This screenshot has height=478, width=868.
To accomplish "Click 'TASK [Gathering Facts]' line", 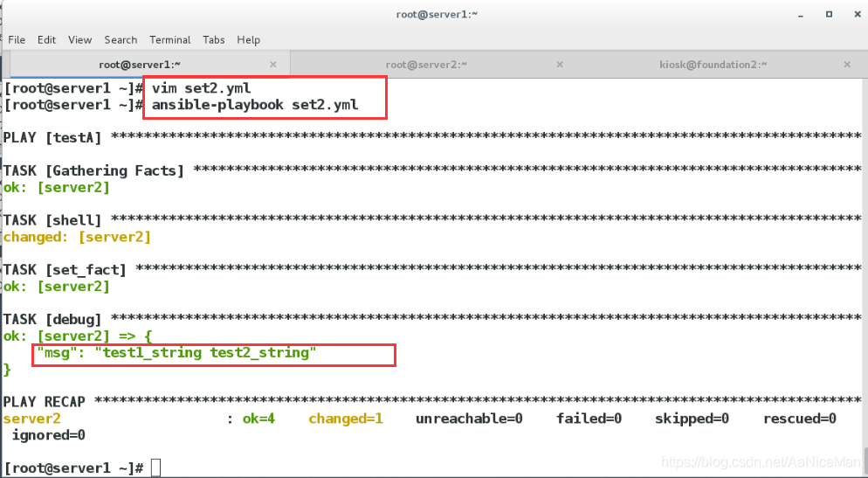I will coord(431,170).
